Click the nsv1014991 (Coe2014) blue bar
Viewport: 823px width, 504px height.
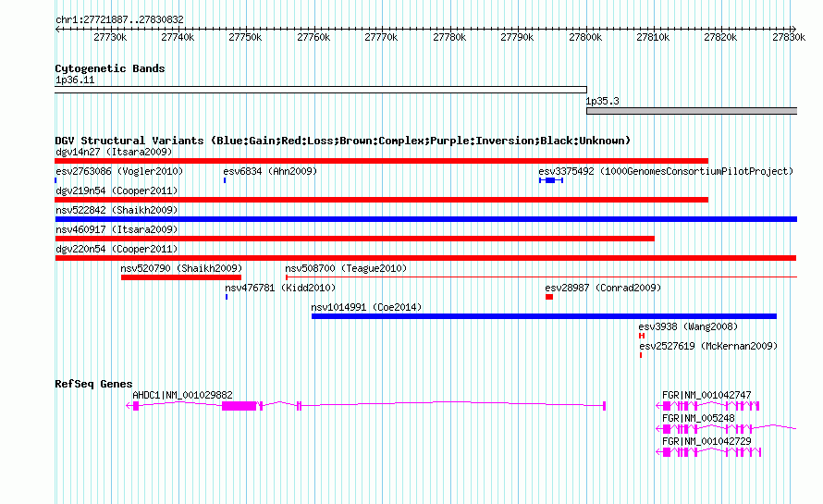544,316
